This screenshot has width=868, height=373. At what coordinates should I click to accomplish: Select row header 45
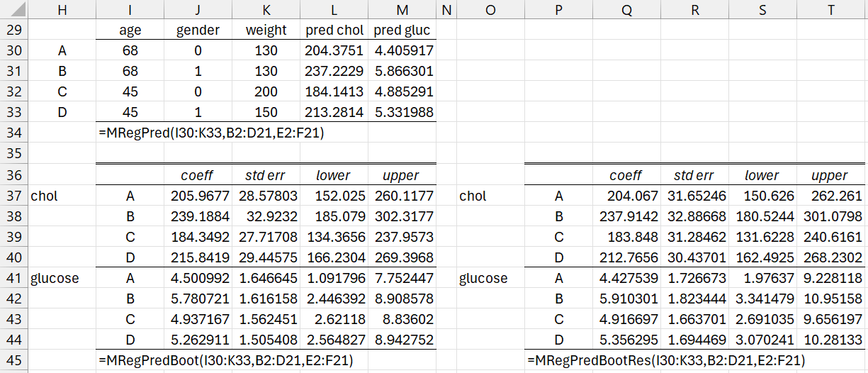[15, 360]
